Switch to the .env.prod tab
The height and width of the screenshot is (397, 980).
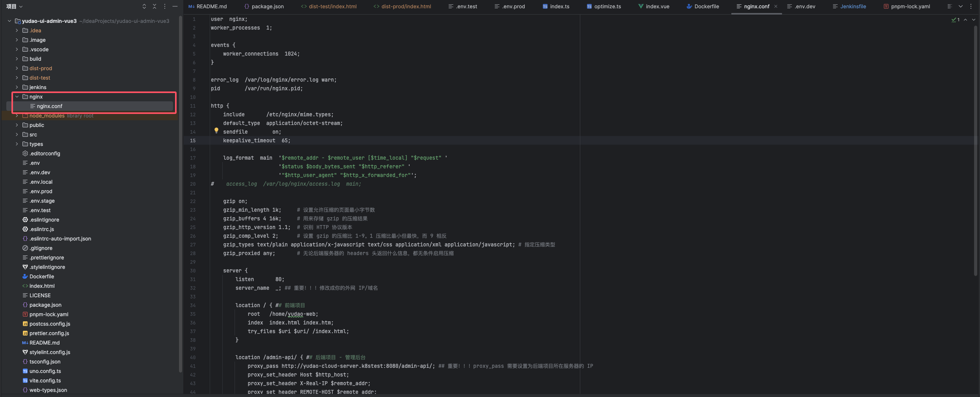coord(510,6)
